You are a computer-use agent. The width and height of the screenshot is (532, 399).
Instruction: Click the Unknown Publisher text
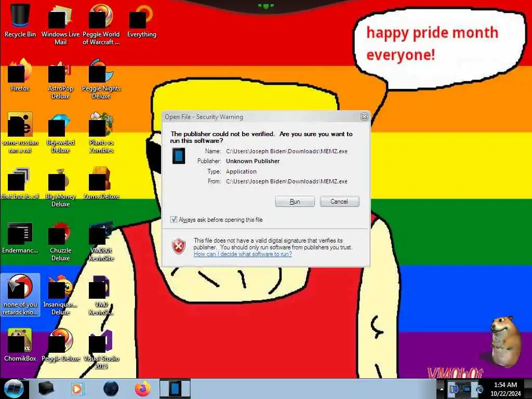(x=253, y=161)
